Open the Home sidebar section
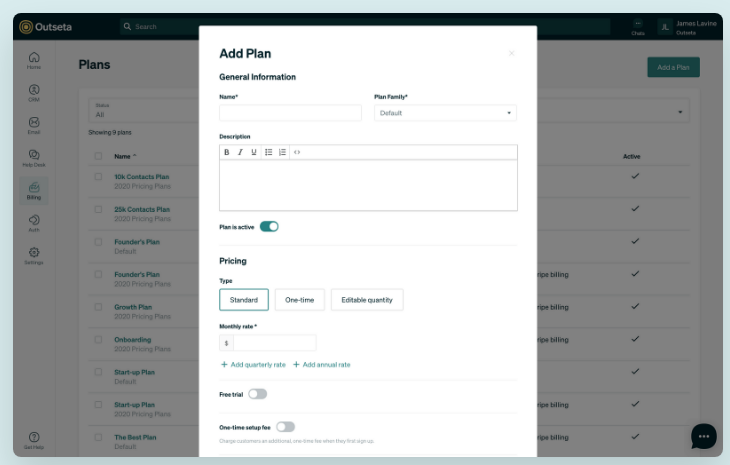The width and height of the screenshot is (730, 465). click(34, 61)
